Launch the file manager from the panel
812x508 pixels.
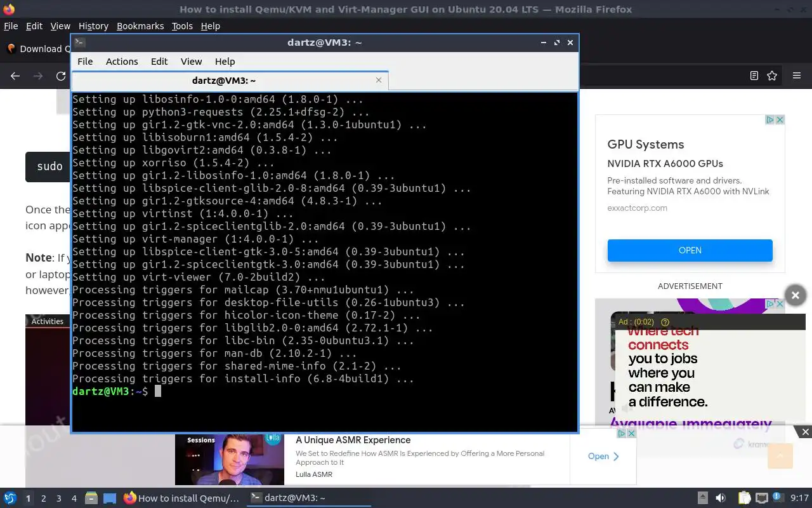click(x=91, y=498)
